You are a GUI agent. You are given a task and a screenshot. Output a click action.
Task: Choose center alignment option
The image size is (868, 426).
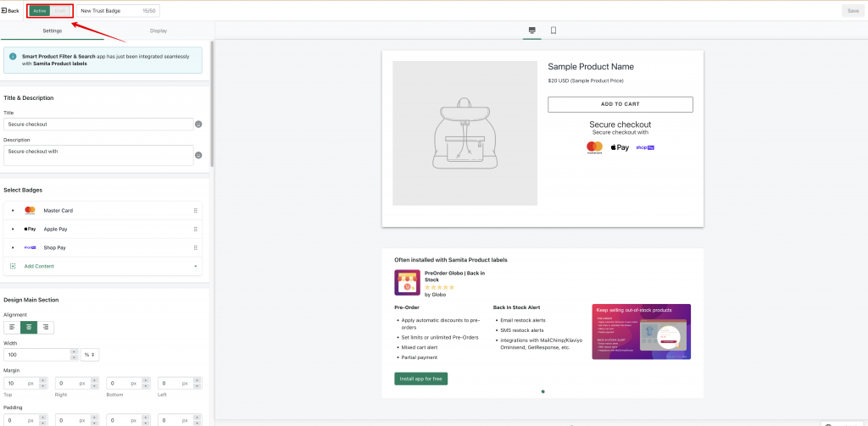tap(29, 328)
